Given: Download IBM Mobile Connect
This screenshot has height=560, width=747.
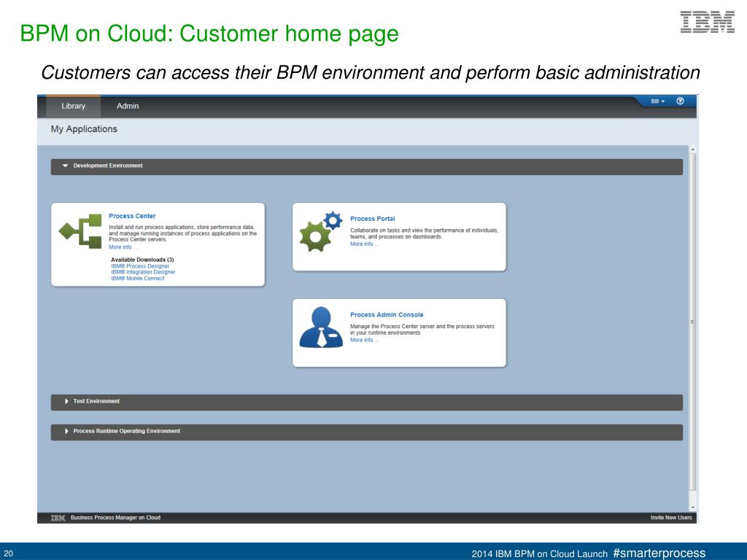Looking at the screenshot, I should [138, 279].
